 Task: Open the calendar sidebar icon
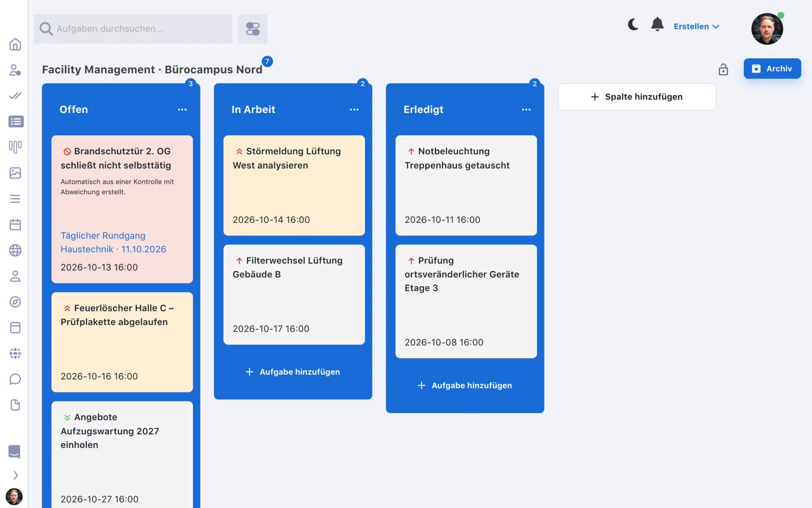coord(15,224)
